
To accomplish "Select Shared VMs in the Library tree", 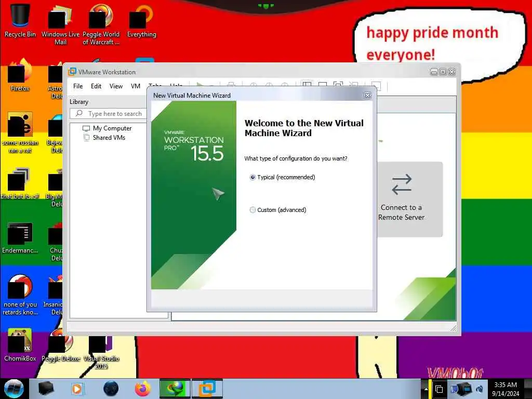I will (x=104, y=137).
